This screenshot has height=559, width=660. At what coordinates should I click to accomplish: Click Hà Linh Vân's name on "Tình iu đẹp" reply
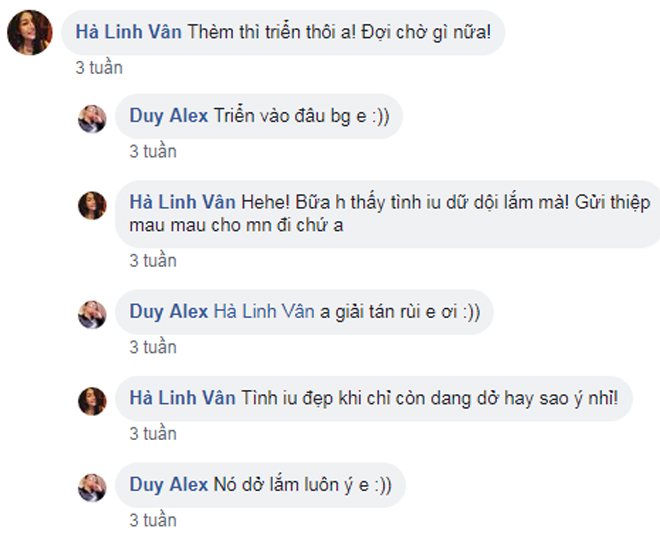(182, 398)
